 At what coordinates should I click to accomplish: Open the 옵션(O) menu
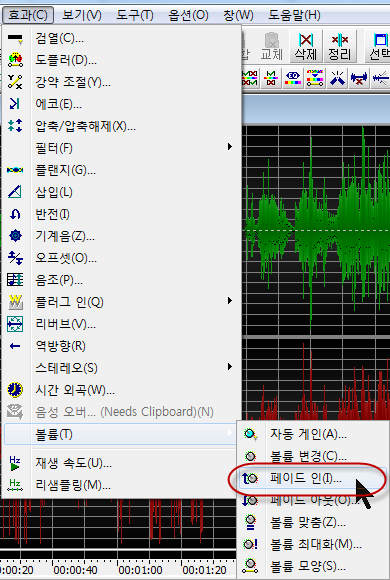(x=188, y=15)
